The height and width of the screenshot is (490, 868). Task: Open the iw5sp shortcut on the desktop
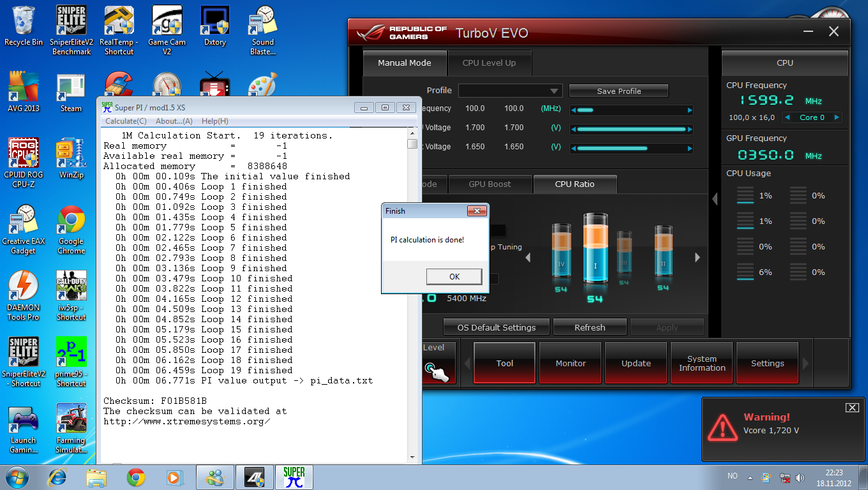tap(71, 296)
